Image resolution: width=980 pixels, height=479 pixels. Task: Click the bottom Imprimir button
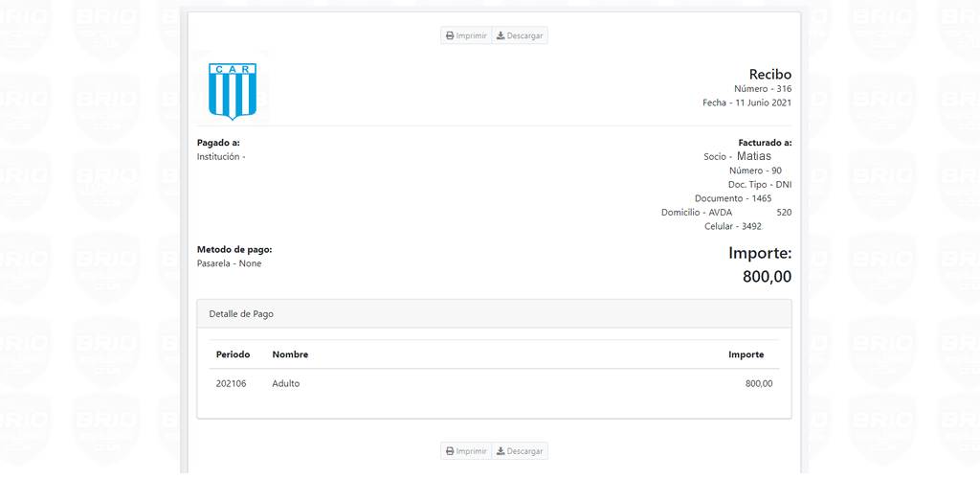466,451
